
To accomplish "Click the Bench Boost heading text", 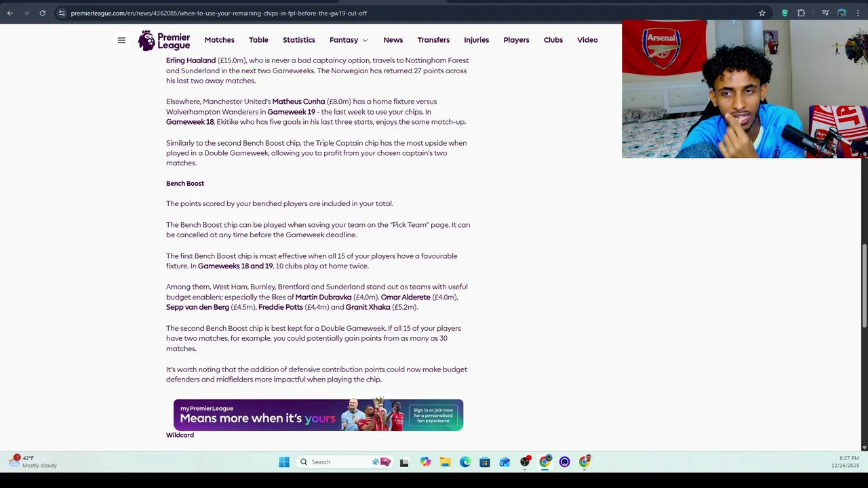I will pyautogui.click(x=185, y=184).
